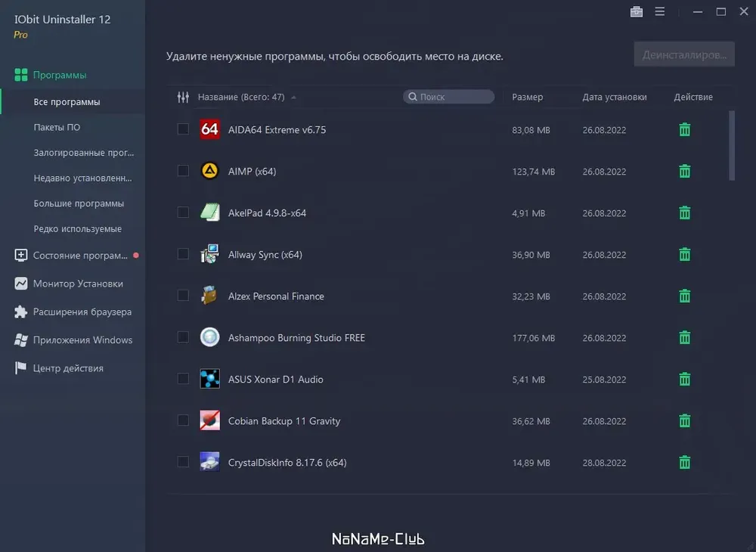The height and width of the screenshot is (552, 756).
Task: Click the trash icon for AIDA64 Extreme
Action: tap(684, 130)
